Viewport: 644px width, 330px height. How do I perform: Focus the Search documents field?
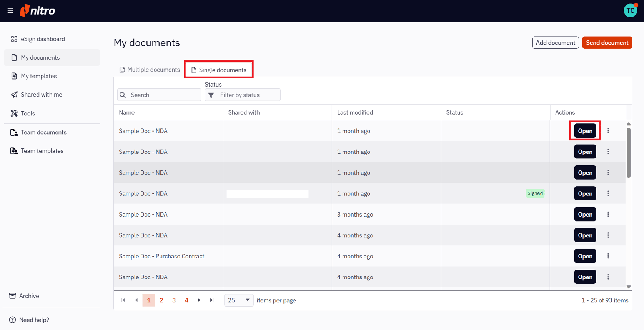pyautogui.click(x=159, y=95)
